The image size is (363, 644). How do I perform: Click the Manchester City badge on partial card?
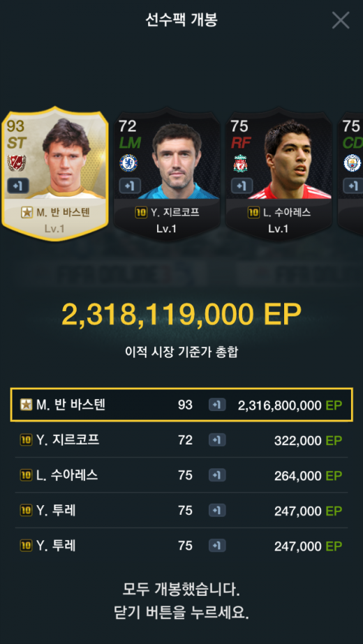(353, 163)
